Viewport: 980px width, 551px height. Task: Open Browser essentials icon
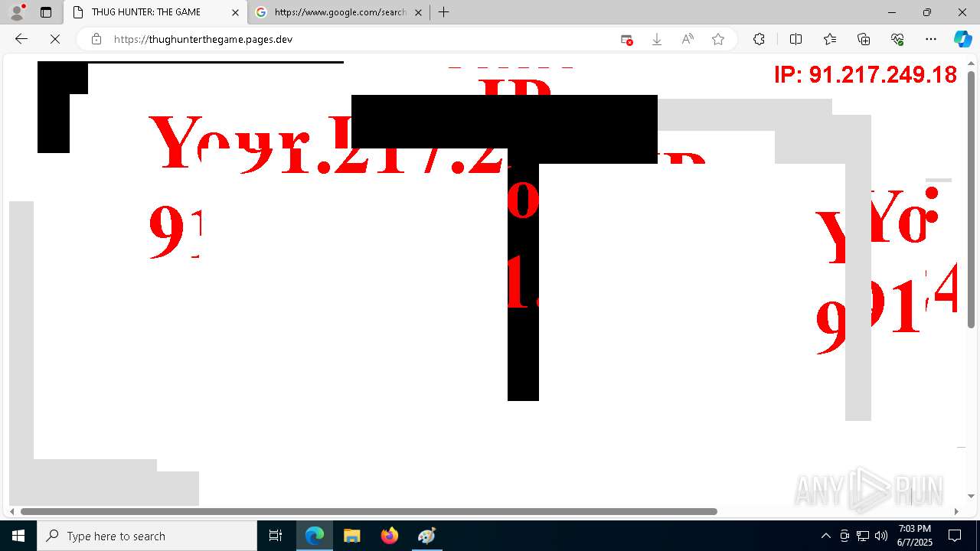(x=897, y=39)
